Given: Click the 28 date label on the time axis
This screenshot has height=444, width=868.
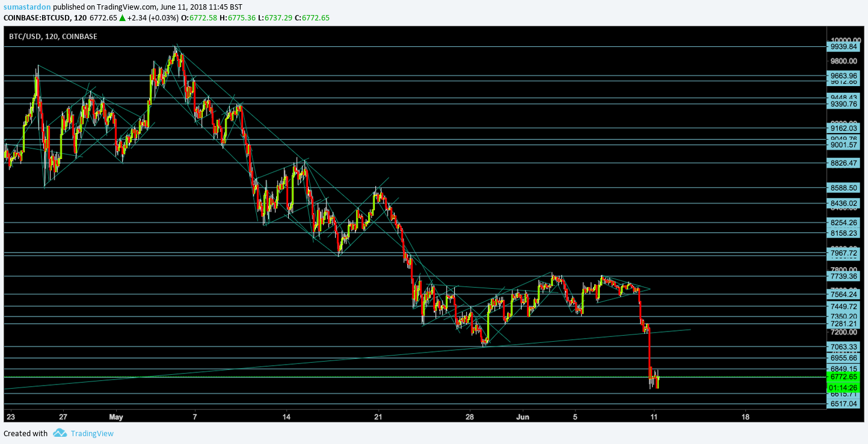Looking at the screenshot, I should pyautogui.click(x=470, y=416).
